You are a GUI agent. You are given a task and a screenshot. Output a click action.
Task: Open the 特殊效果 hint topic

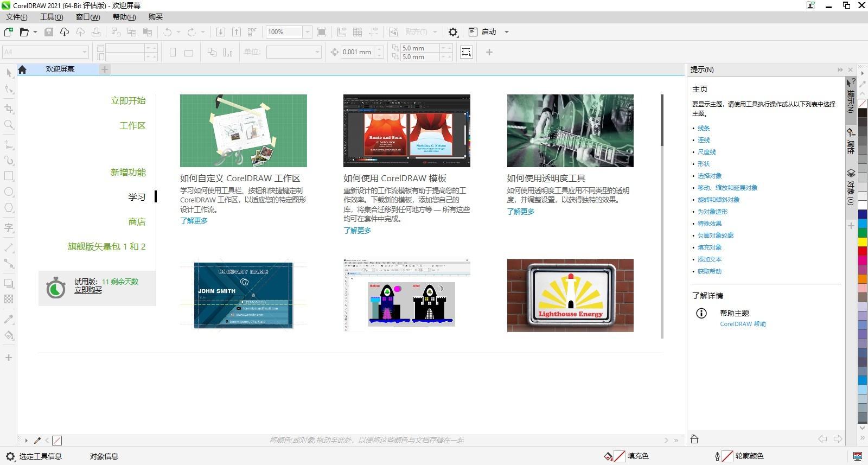[x=710, y=224]
